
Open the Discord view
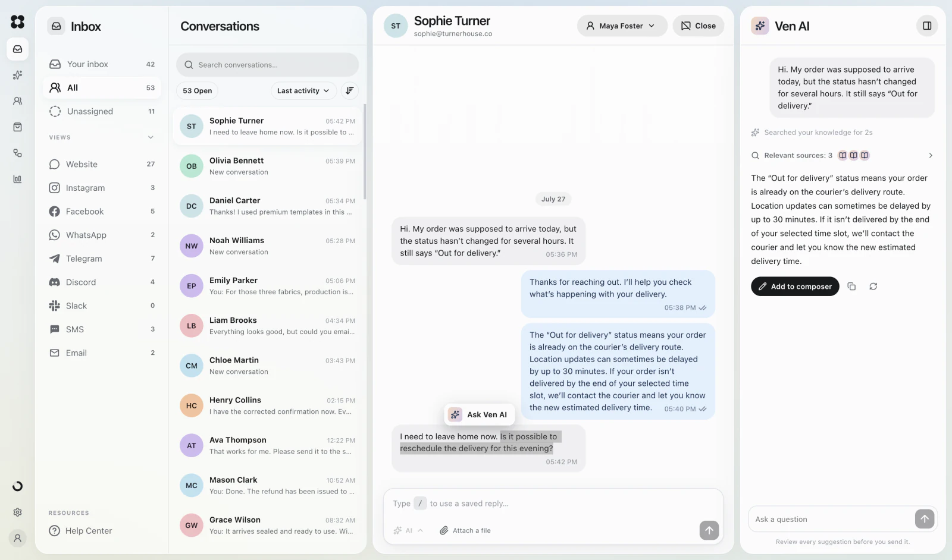coord(102,282)
